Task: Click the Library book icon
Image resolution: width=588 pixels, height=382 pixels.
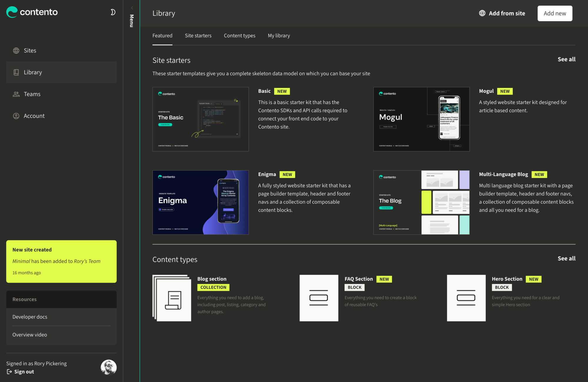Action: coord(16,72)
